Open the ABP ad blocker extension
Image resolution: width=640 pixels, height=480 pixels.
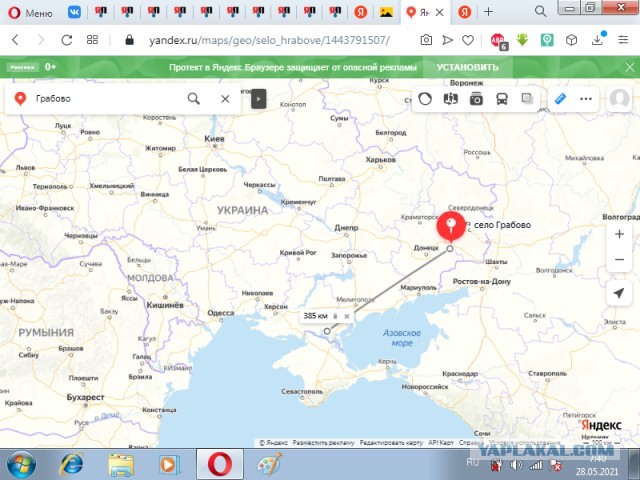pyautogui.click(x=499, y=41)
